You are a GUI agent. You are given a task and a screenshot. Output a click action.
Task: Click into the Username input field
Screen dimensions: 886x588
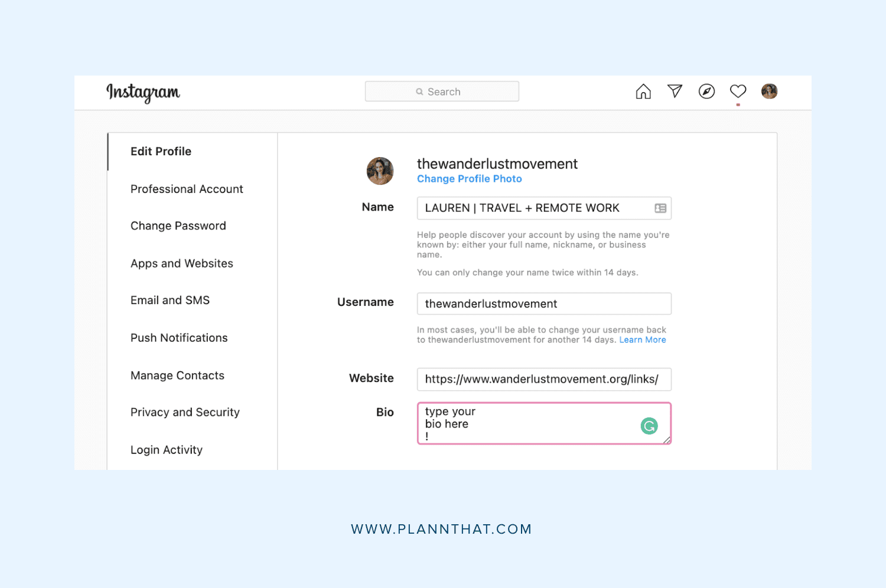[544, 304]
